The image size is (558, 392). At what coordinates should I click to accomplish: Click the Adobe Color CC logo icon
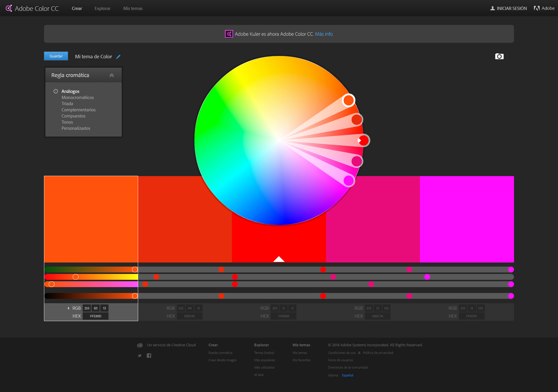[9, 8]
